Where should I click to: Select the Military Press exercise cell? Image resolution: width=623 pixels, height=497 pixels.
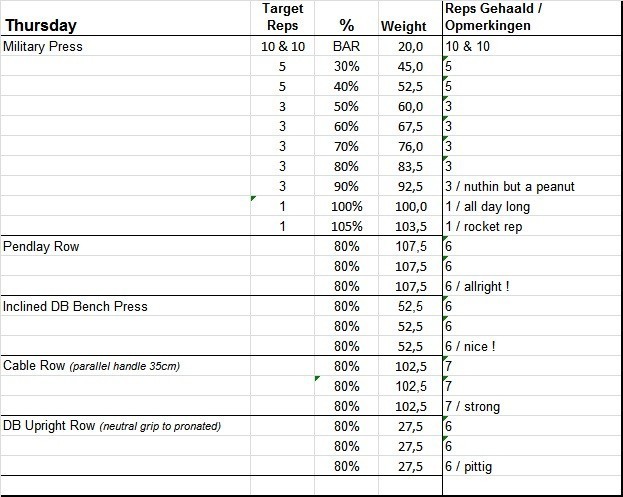point(43,46)
